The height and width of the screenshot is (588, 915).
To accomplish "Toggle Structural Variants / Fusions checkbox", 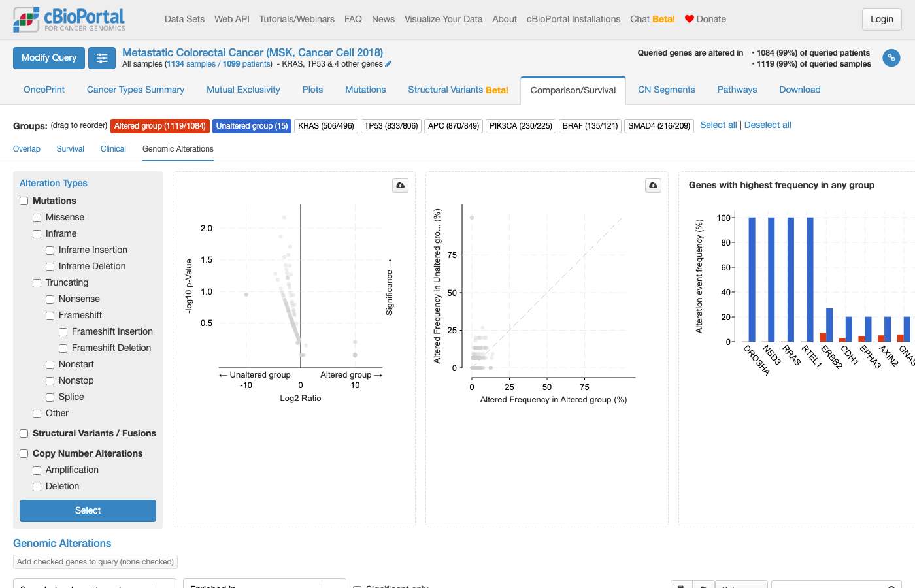I will pos(24,434).
